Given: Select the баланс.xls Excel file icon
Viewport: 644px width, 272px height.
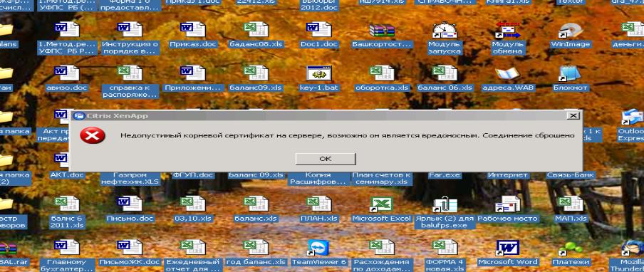Looking at the screenshot, I should pyautogui.click(x=256, y=204).
